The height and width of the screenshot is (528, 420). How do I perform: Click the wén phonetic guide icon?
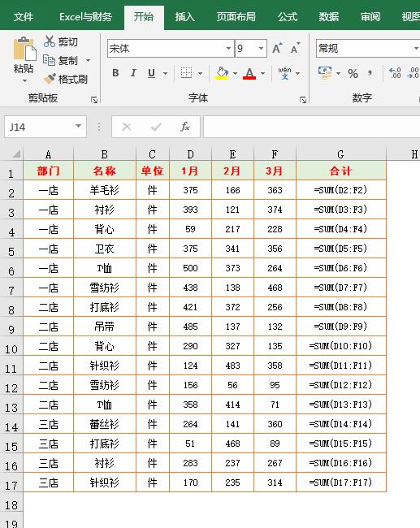[284, 73]
